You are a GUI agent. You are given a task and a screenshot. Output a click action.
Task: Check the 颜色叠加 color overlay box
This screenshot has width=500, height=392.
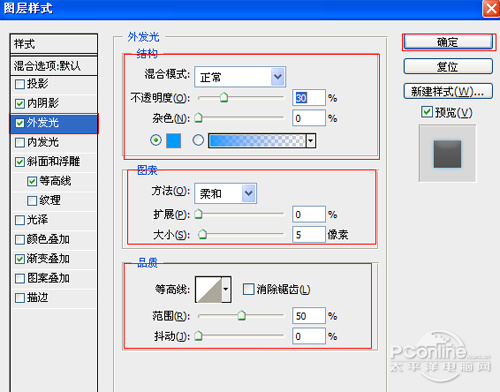[20, 239]
